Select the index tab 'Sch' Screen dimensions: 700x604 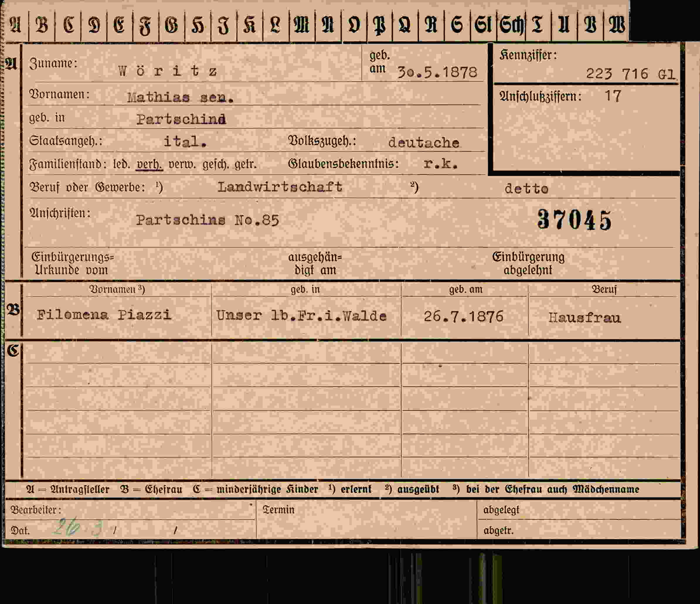point(511,25)
